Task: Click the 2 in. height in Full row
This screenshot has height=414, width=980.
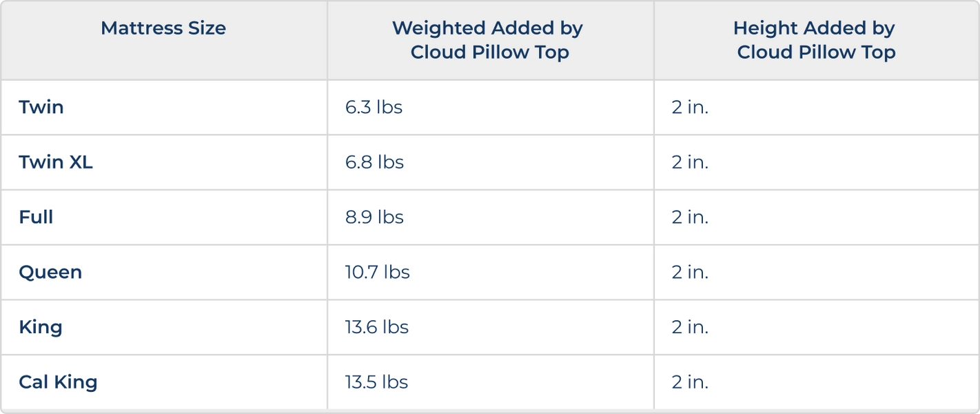Action: point(690,217)
